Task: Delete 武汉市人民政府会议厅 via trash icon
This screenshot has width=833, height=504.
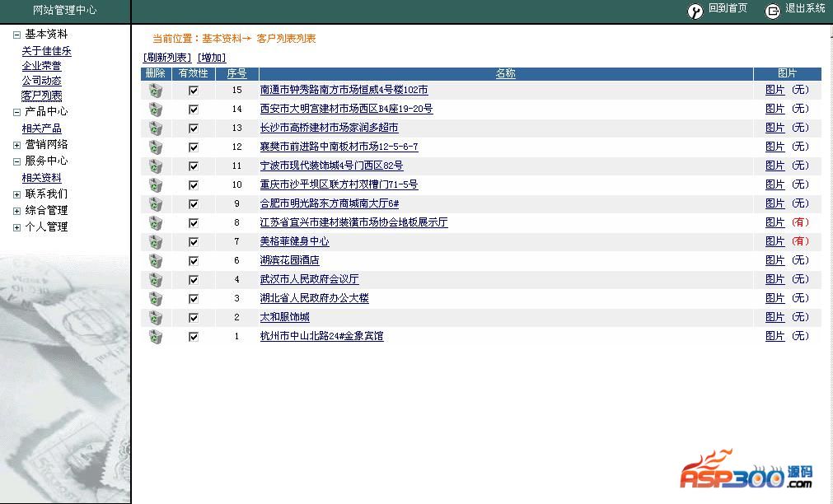Action: 155,280
